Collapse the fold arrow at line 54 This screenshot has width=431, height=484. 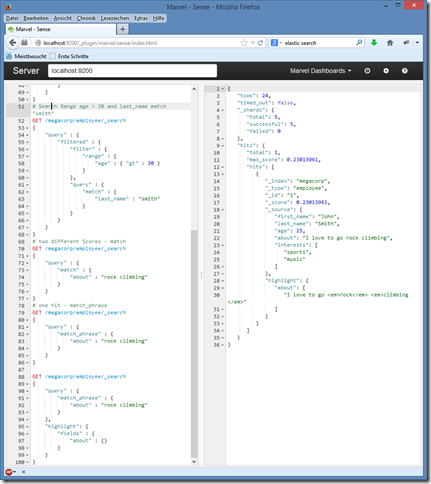[27, 135]
